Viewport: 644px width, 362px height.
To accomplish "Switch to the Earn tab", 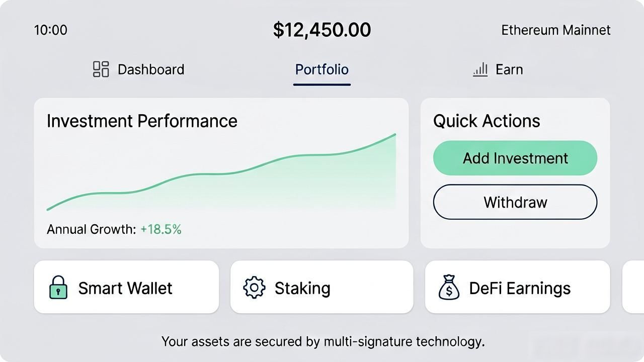I will pyautogui.click(x=498, y=69).
